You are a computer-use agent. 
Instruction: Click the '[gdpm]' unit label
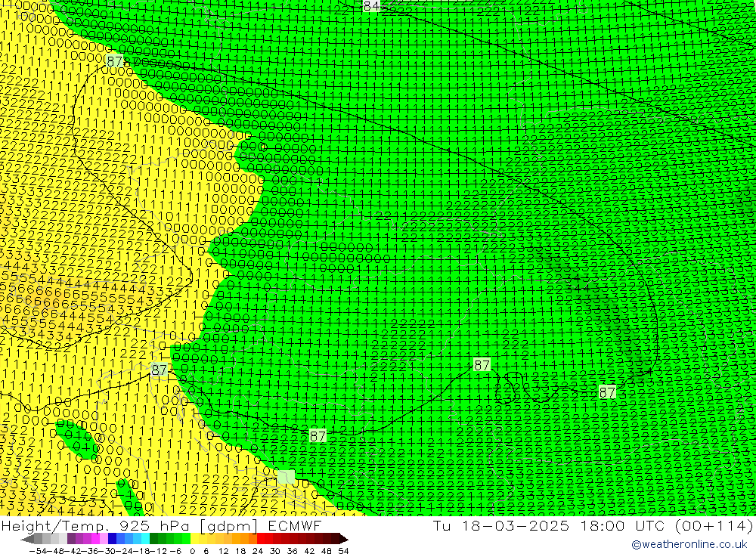[228, 527]
